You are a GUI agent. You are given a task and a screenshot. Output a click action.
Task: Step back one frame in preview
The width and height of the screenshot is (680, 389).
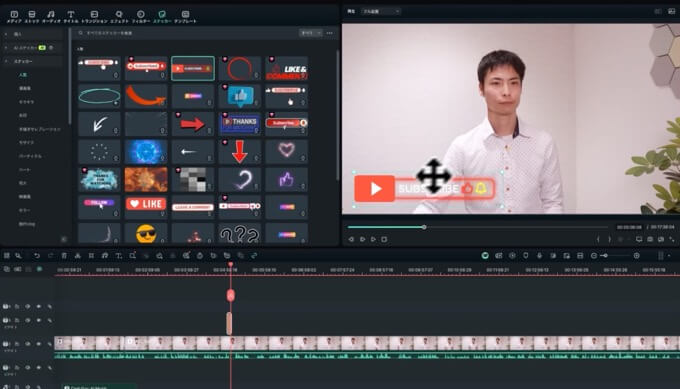pyautogui.click(x=351, y=239)
